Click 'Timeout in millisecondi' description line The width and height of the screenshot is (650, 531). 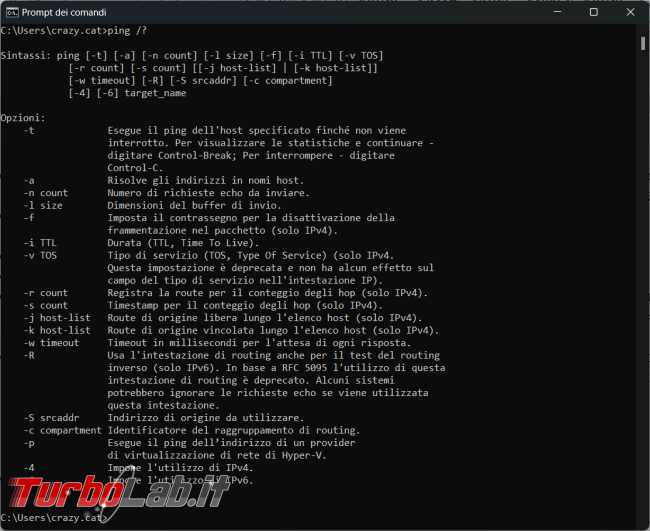pos(259,343)
